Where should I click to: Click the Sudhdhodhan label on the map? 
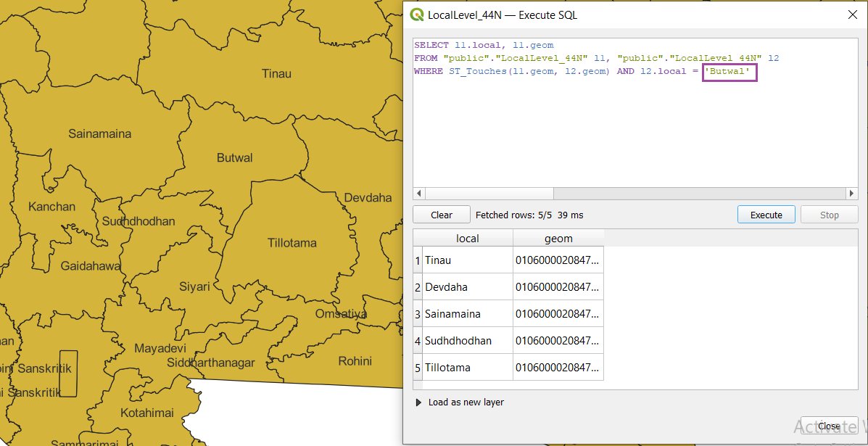click(x=139, y=221)
